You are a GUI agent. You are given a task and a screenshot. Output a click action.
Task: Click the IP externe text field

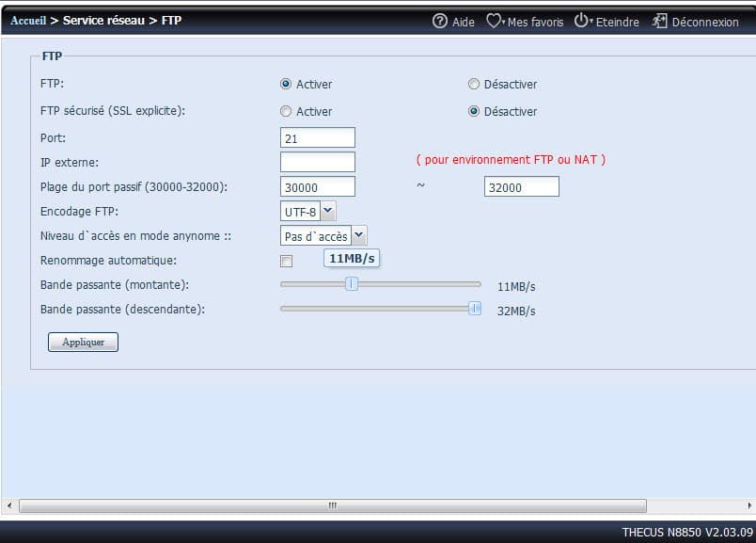[x=318, y=162]
